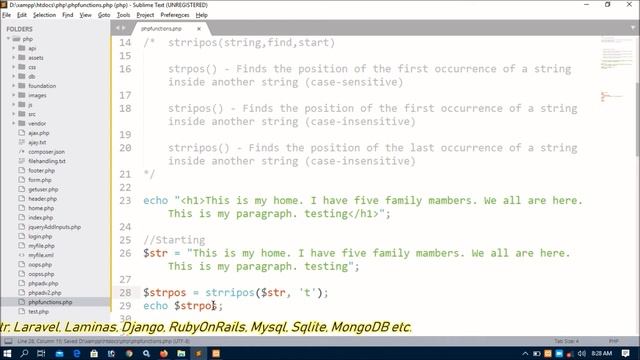The width and height of the screenshot is (640, 360).
Task: Open jqueryAddInputs.php in the sidebar
Action: (x=54, y=227)
